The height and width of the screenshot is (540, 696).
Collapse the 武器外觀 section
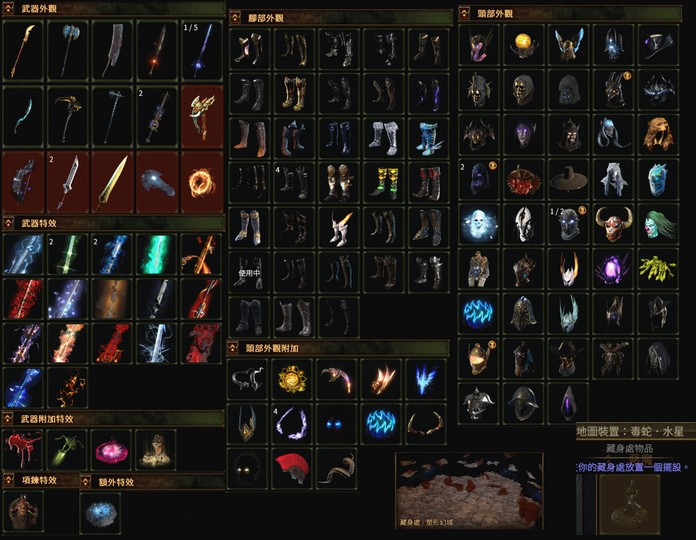coord(8,8)
